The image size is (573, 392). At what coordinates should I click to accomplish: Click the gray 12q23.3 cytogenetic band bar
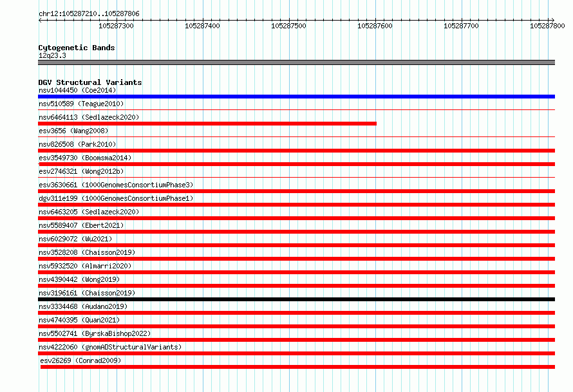pos(296,62)
